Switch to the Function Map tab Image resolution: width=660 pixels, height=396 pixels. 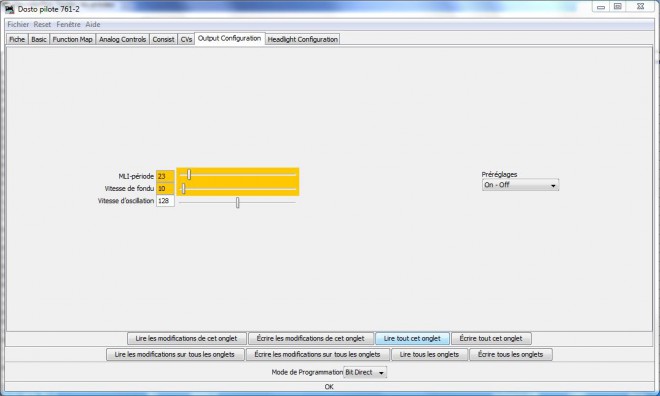(72, 39)
